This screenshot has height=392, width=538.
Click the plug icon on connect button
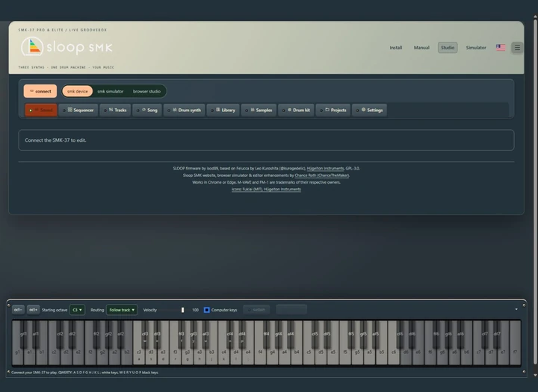point(31,91)
